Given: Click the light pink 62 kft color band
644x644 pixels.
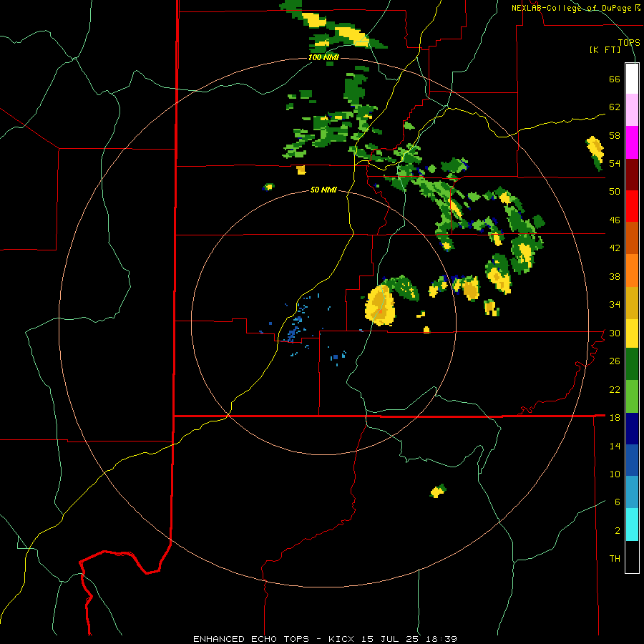Looking at the screenshot, I should [x=632, y=109].
